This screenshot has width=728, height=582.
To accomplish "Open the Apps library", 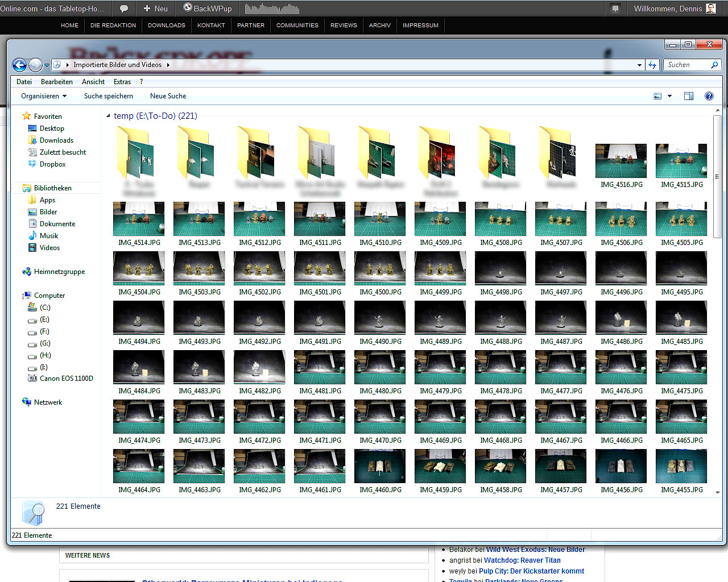I will 47,200.
